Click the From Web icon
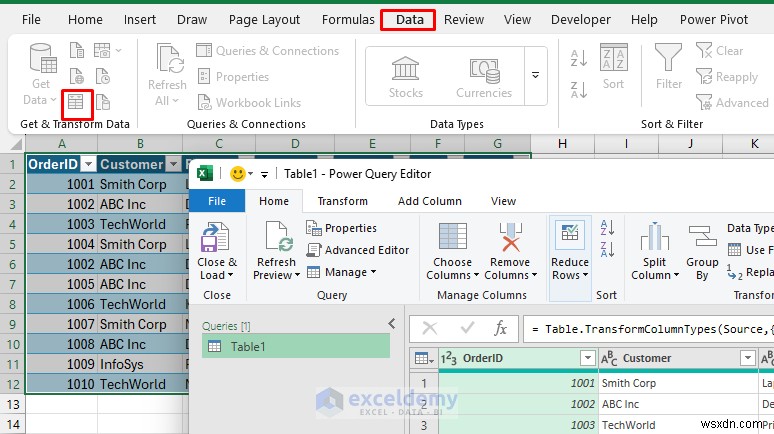Viewport: 774px width, 434px height. (77, 76)
